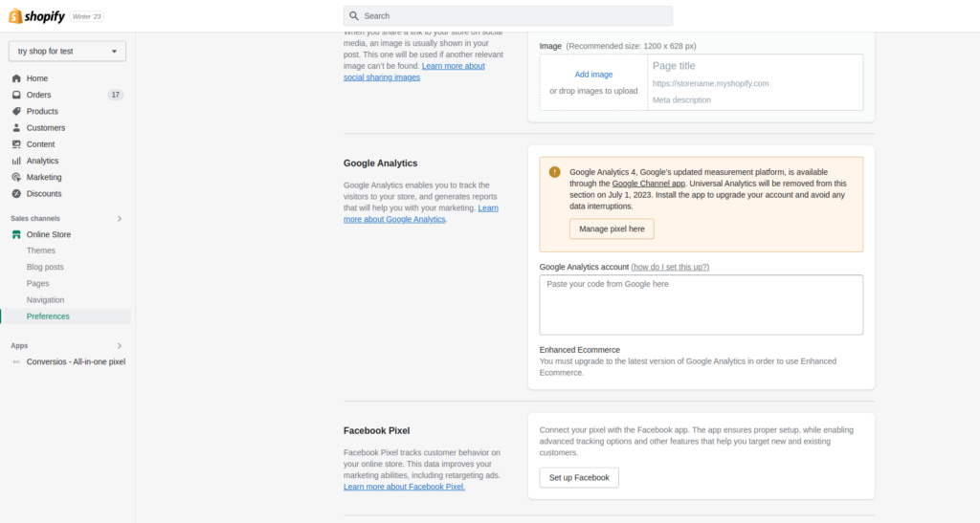Click the Winter '23 edition badge
The width and height of the screenshot is (980, 523).
(86, 17)
